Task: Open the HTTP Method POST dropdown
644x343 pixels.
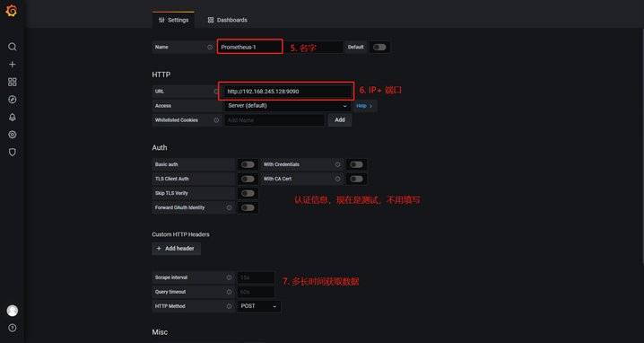Action: [x=258, y=306]
